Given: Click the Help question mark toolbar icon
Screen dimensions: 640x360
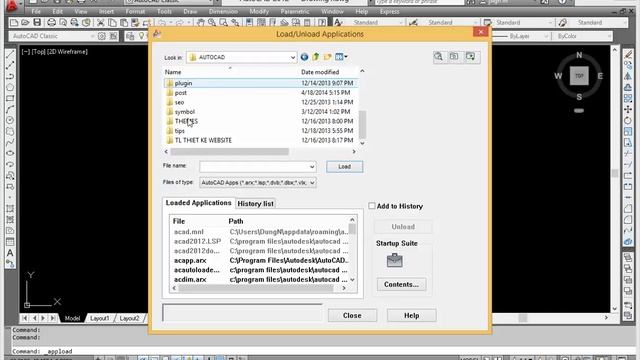Looking at the screenshot, I should click(322, 23).
